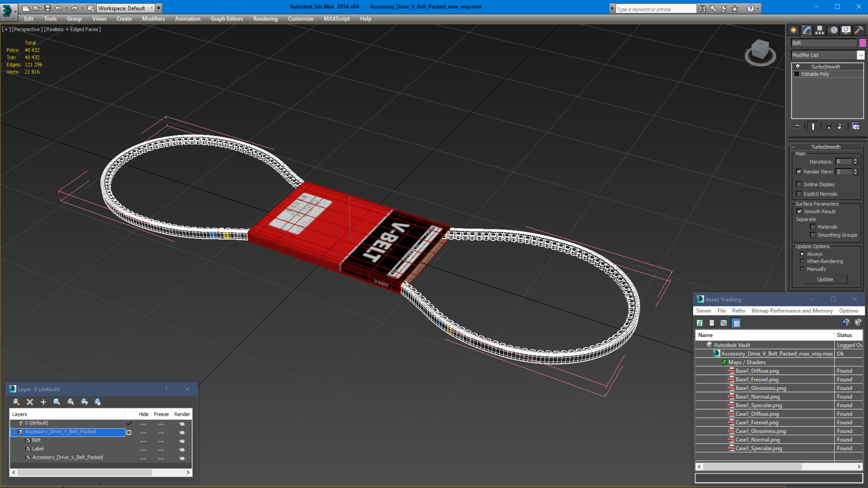Screen dimensions: 868x488
Task: Delete layer with the X icon
Action: (x=30, y=402)
